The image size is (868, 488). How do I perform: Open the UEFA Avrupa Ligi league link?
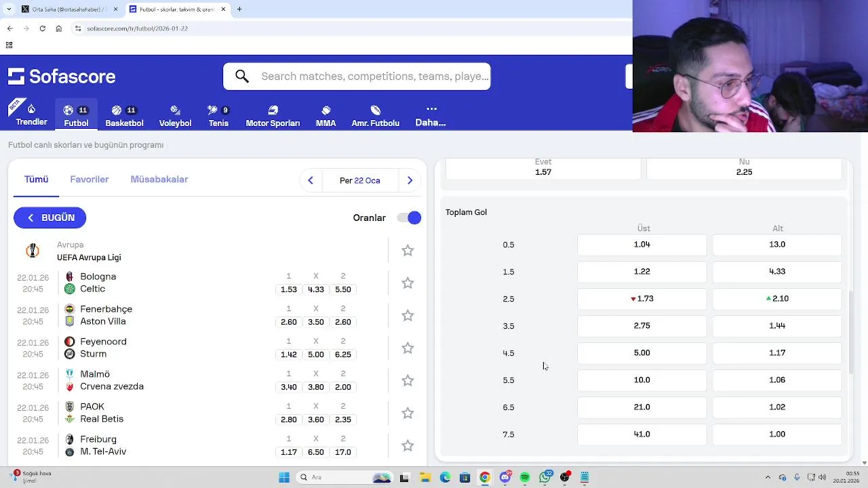(x=89, y=258)
